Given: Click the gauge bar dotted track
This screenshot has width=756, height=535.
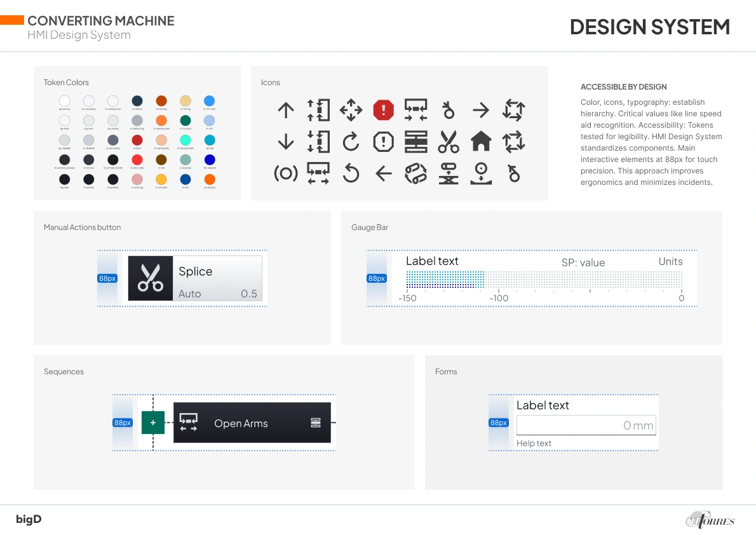Looking at the screenshot, I should (544, 280).
